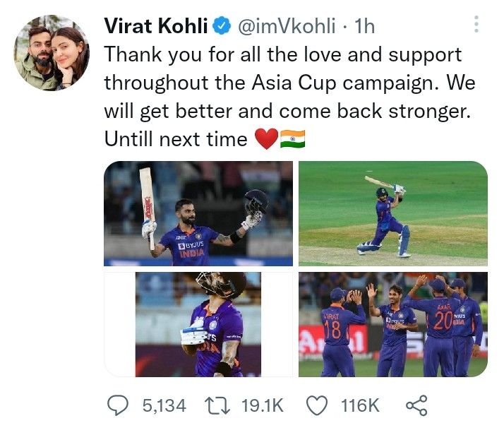Click the 19.1K retweets count

click(x=261, y=405)
